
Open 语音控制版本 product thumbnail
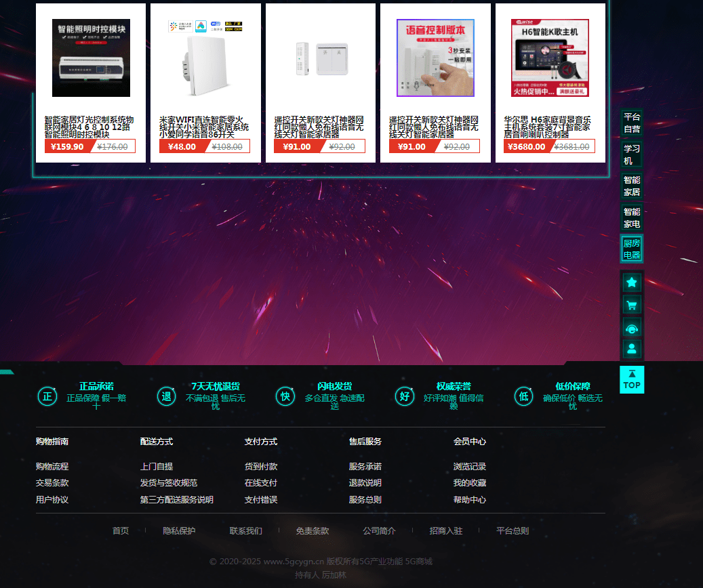point(435,58)
